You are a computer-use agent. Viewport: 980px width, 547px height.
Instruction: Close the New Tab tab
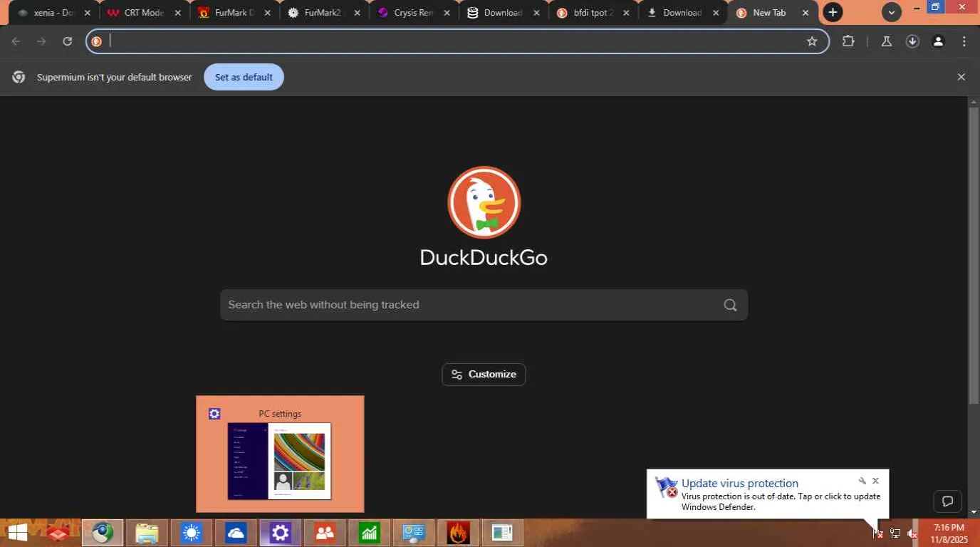[x=806, y=13]
